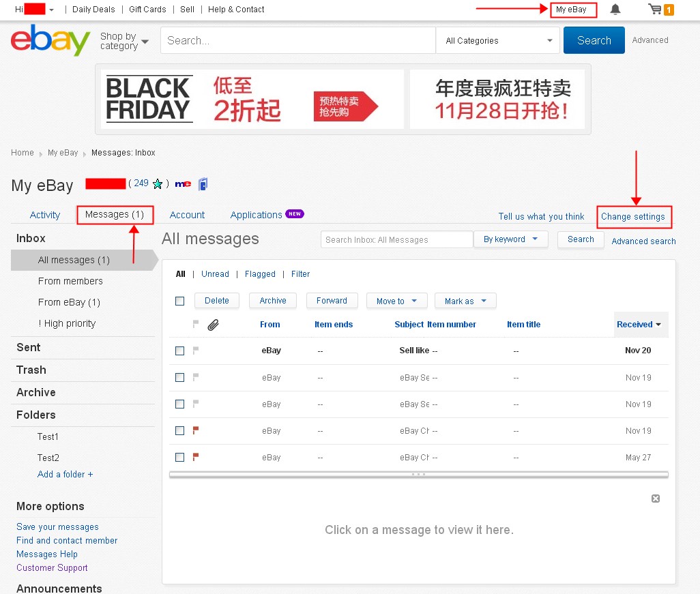Flag the Nov 20 eBay message

tap(196, 351)
